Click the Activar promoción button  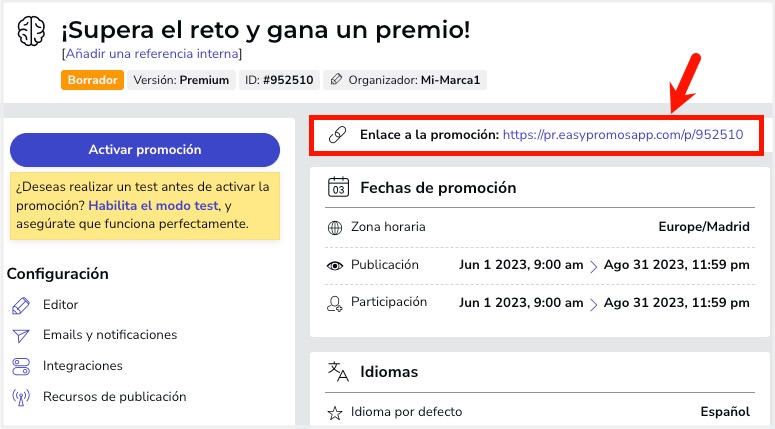(x=145, y=150)
